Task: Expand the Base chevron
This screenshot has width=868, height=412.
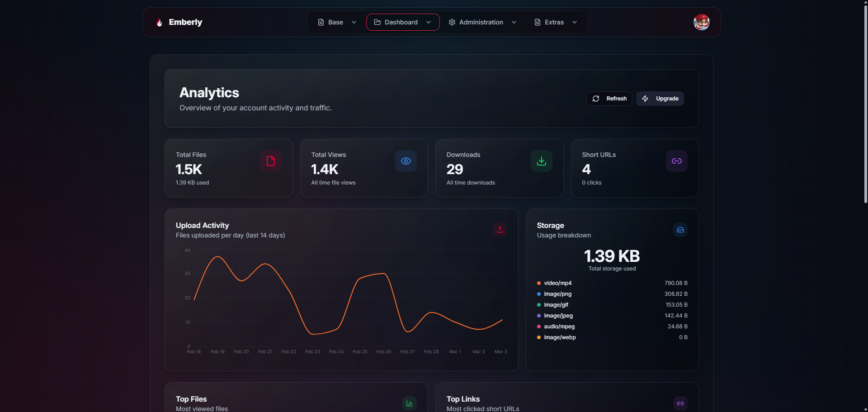Action: coord(354,22)
